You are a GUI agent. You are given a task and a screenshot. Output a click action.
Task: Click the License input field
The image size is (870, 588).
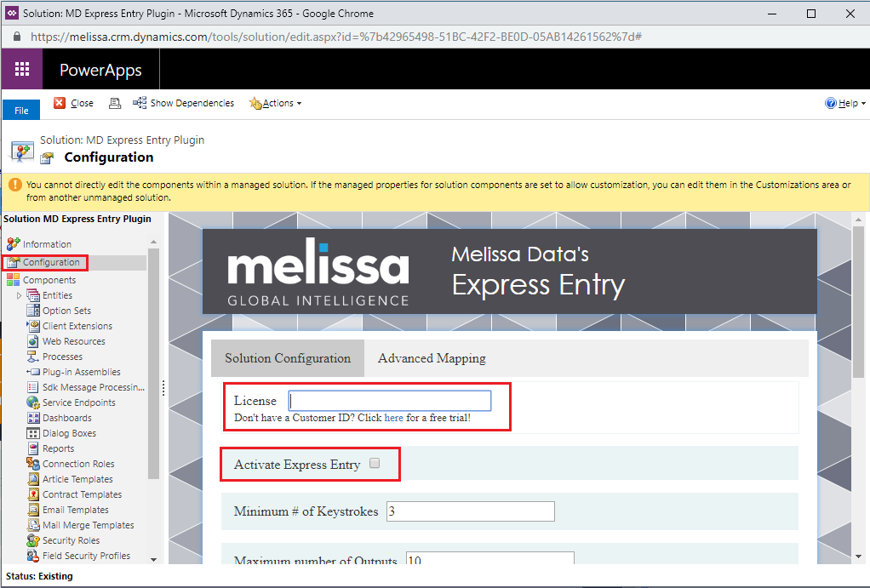click(x=390, y=401)
